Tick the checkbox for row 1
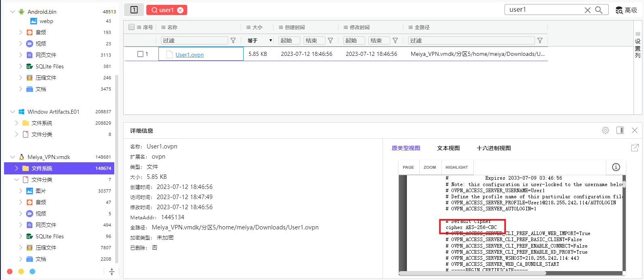 point(140,54)
